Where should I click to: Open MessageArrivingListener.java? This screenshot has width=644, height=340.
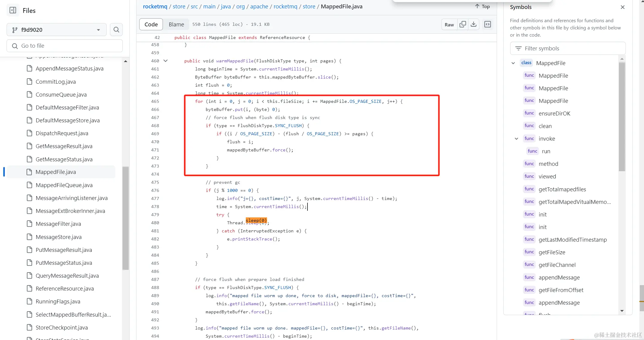click(72, 198)
